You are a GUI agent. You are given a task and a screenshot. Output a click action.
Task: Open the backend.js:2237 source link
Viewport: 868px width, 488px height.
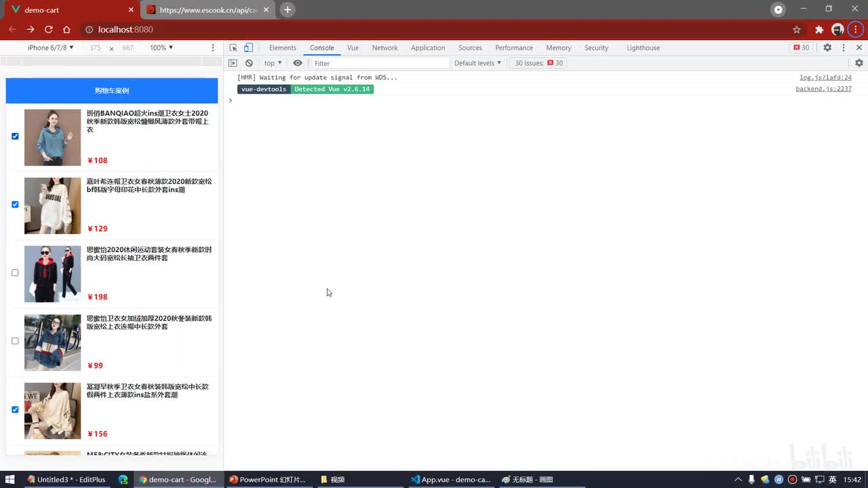click(823, 89)
